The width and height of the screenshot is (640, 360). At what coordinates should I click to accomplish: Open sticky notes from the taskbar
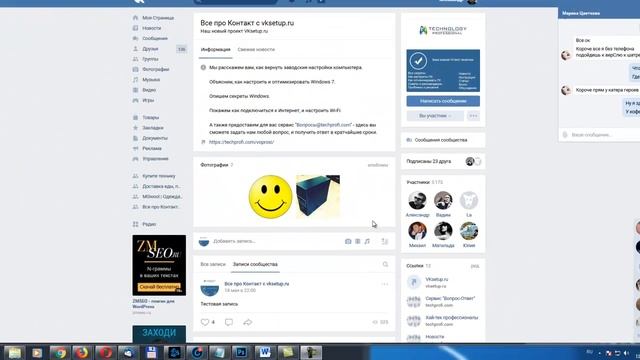tap(288, 352)
